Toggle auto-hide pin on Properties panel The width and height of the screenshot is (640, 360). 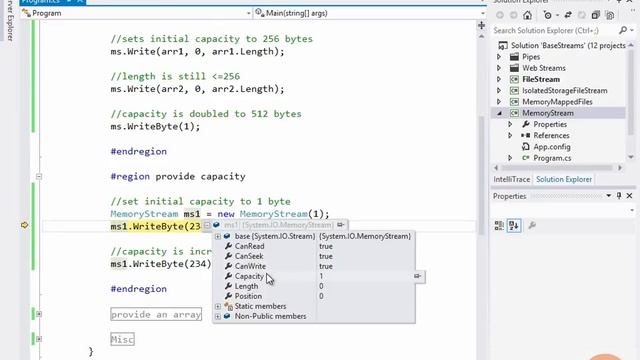[619, 196]
